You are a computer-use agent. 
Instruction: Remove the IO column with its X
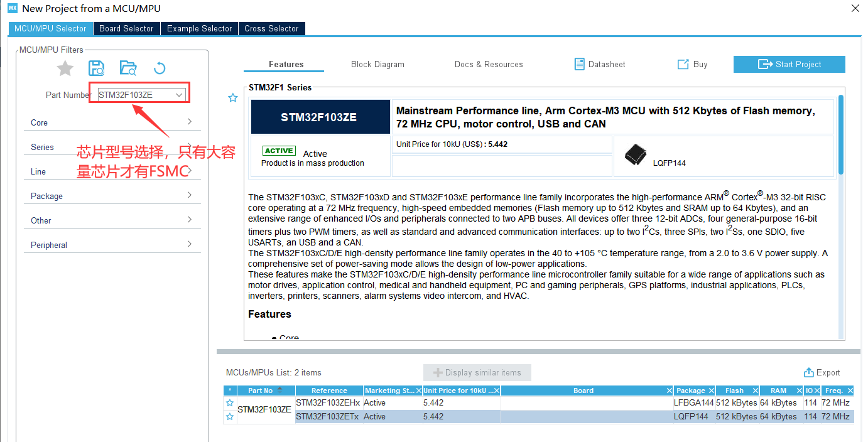tap(818, 391)
